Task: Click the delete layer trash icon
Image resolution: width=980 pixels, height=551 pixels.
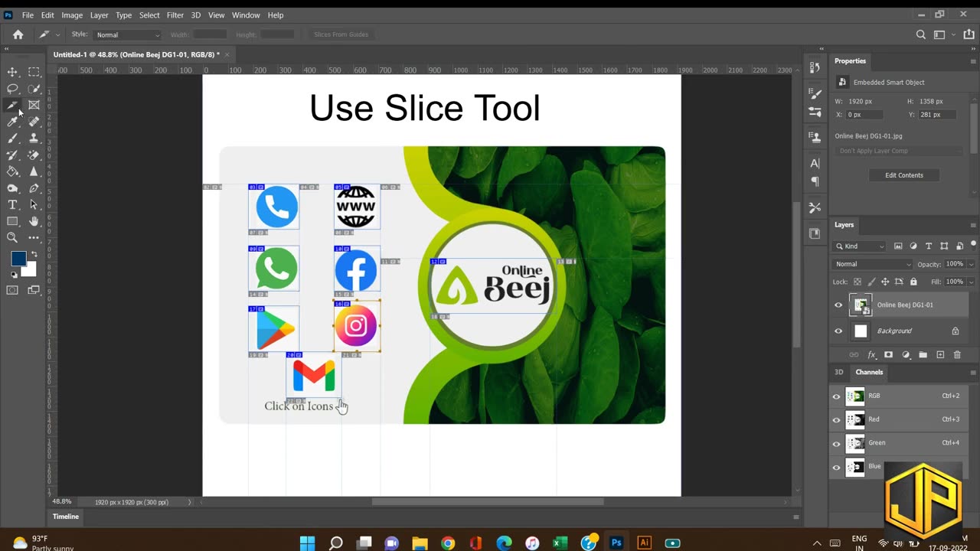Action: 957,355
